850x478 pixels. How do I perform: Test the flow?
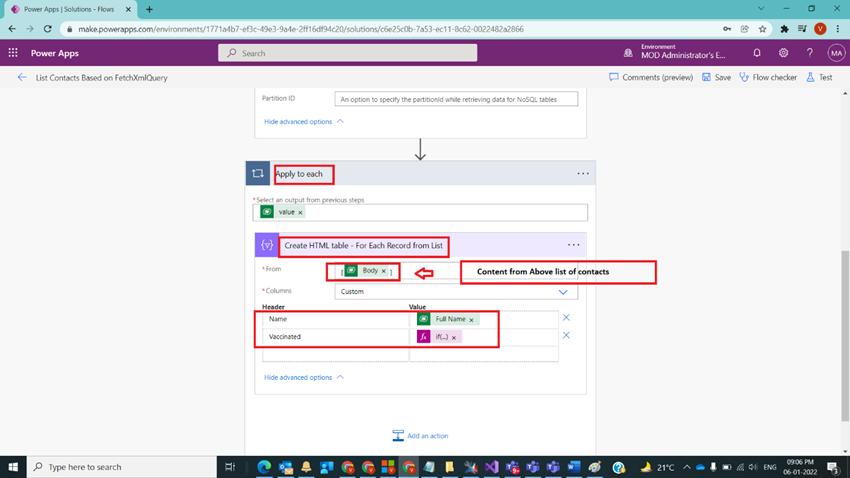click(819, 77)
